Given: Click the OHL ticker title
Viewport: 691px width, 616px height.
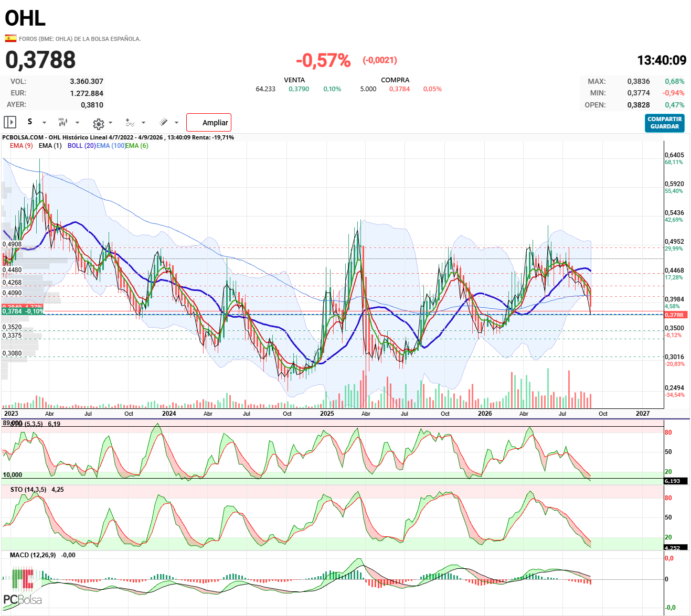Looking at the screenshot, I should coord(25,18).
